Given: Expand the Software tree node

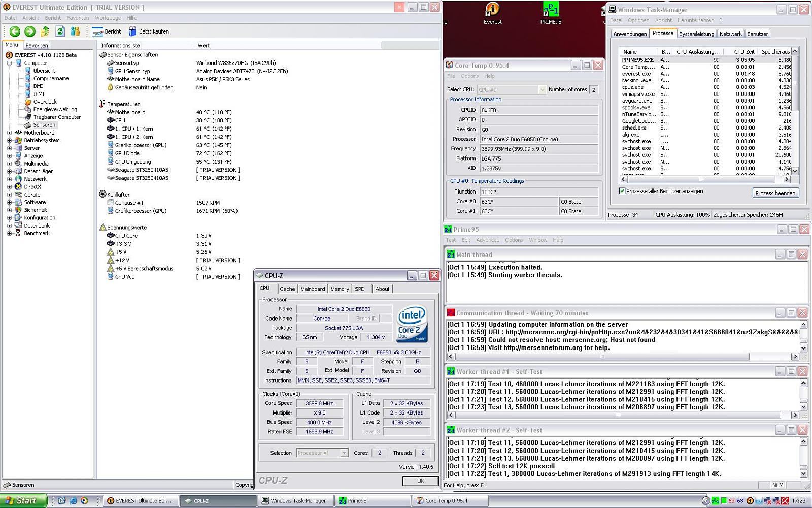Looking at the screenshot, I should [9, 202].
